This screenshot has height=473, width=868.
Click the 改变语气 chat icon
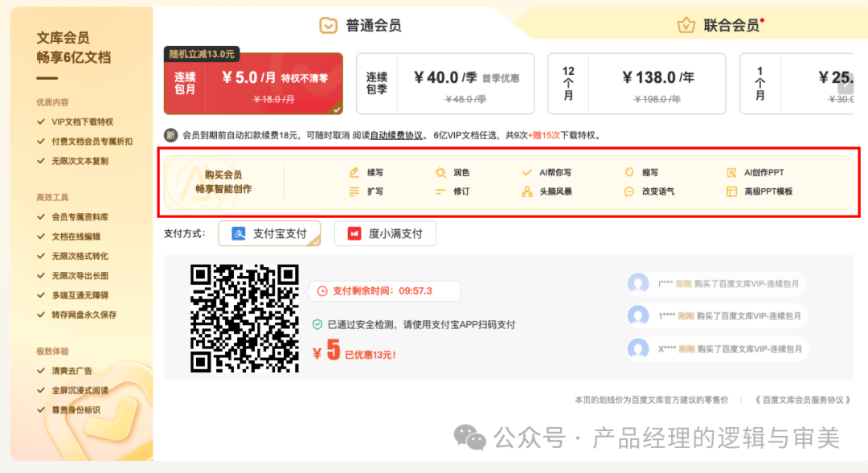pos(629,191)
